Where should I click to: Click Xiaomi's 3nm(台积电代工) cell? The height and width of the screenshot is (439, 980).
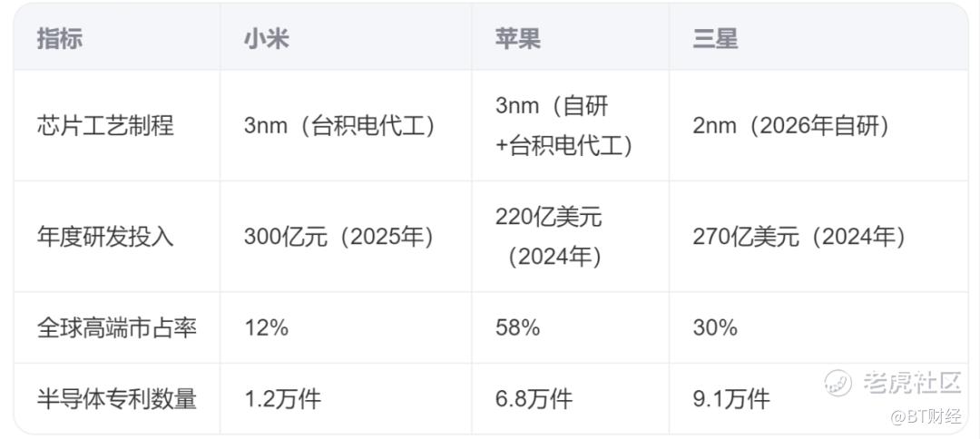(x=340, y=126)
